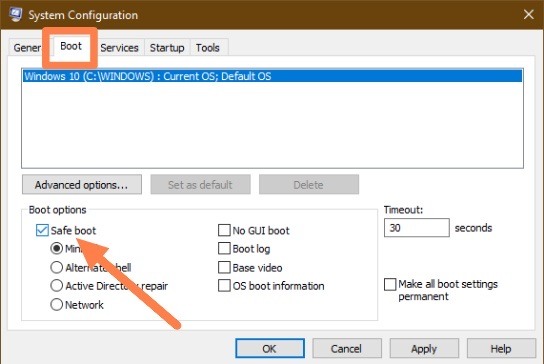Viewport: 544px width, 364px height.
Task: Click the System Configuration title bar icon
Action: pyautogui.click(x=16, y=15)
